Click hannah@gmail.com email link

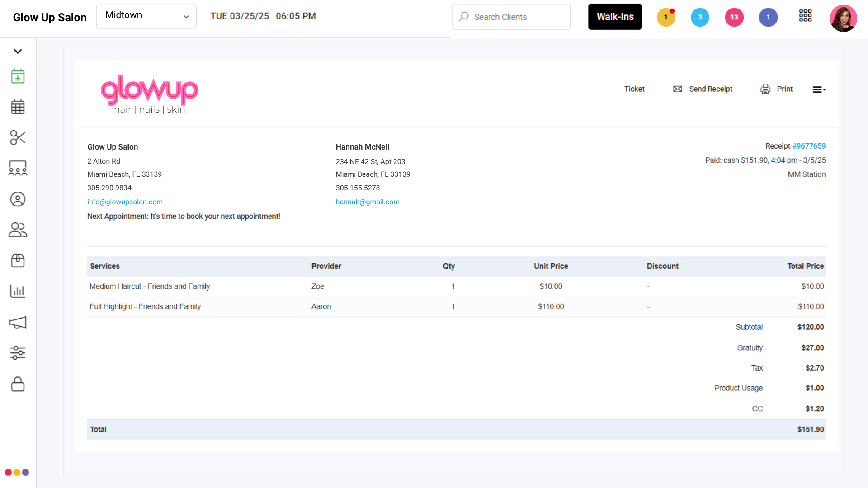[x=368, y=202]
